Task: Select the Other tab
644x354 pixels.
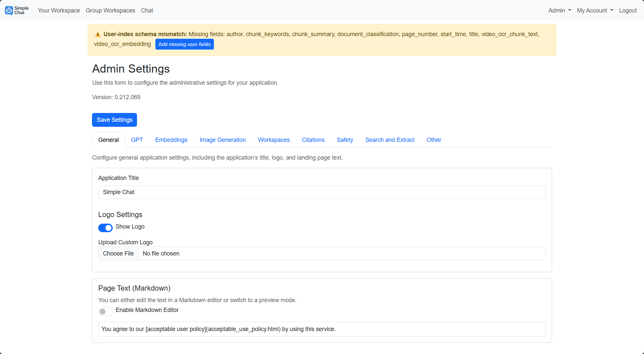Action: 434,140
